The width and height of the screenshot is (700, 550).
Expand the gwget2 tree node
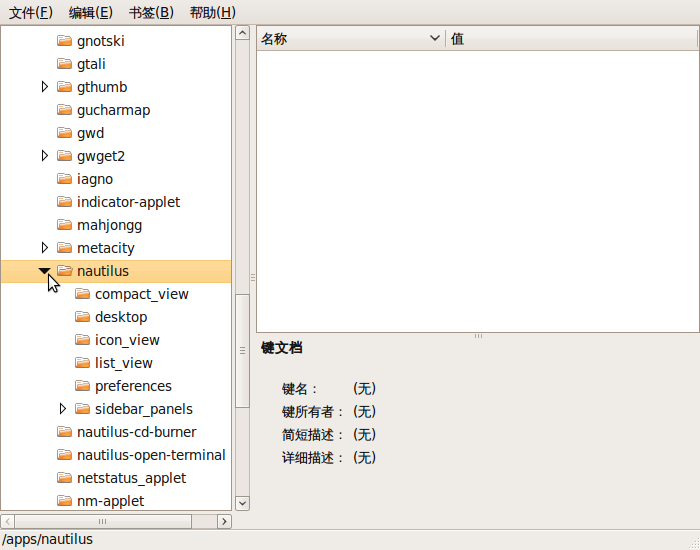tap(45, 156)
